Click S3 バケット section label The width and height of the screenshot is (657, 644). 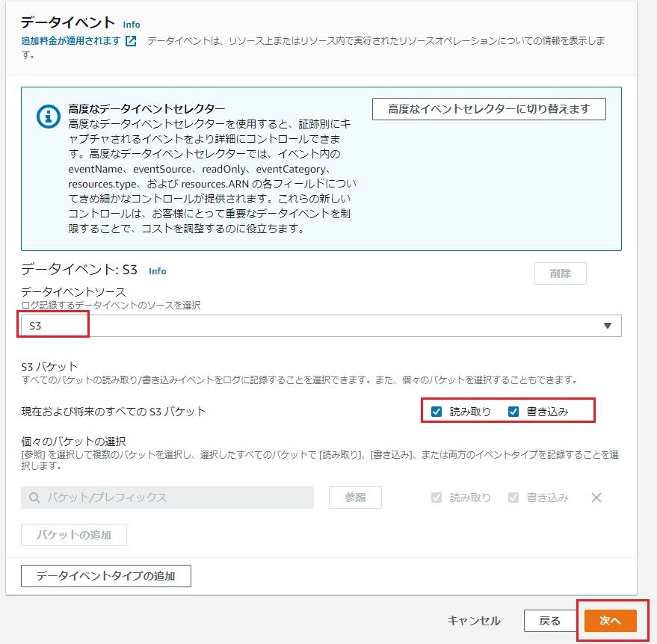click(49, 367)
